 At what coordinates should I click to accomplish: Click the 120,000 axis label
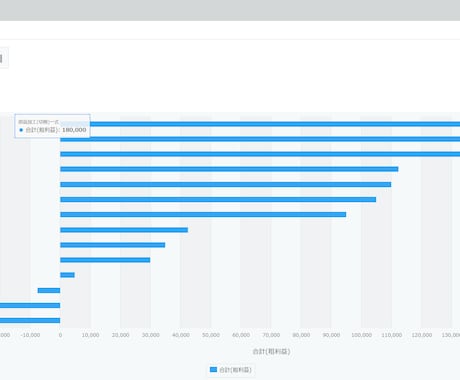(x=422, y=335)
